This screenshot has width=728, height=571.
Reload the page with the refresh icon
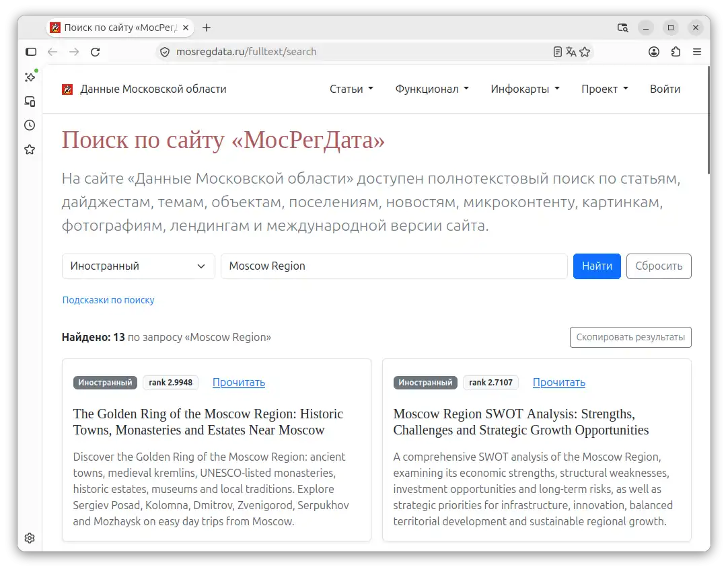(x=95, y=52)
